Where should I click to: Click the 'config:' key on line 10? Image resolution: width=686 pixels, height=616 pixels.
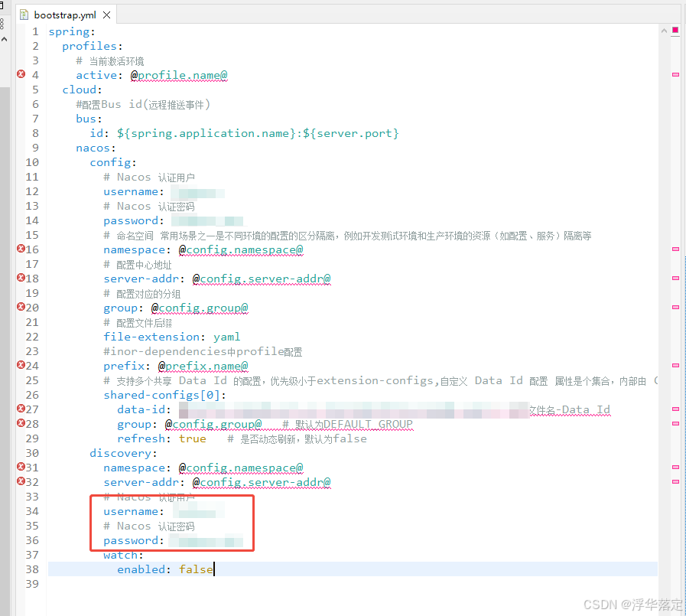point(113,162)
